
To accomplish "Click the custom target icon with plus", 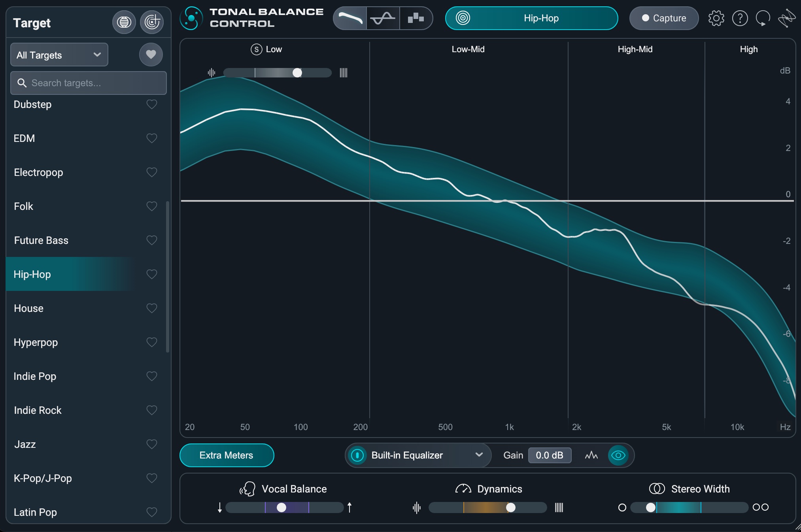I will 152,22.
